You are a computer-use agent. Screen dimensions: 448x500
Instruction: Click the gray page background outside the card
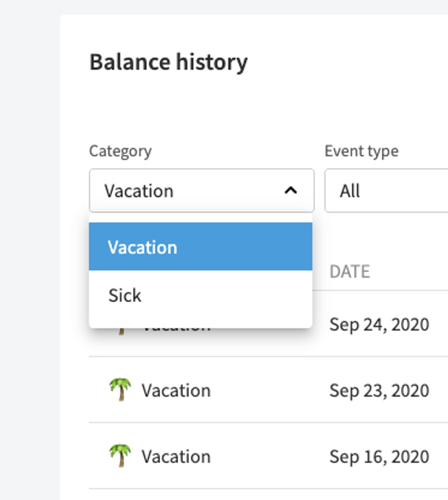click(30, 246)
